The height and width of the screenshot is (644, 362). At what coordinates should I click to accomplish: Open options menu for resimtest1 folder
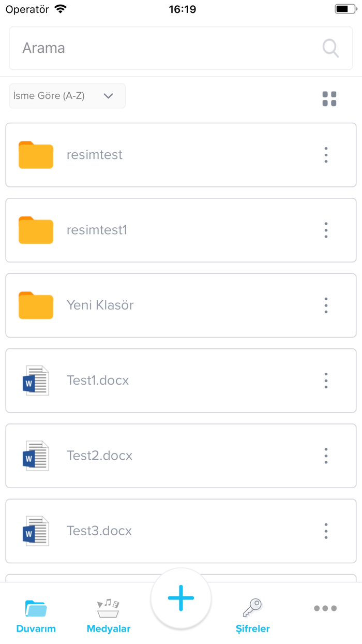pyautogui.click(x=326, y=230)
